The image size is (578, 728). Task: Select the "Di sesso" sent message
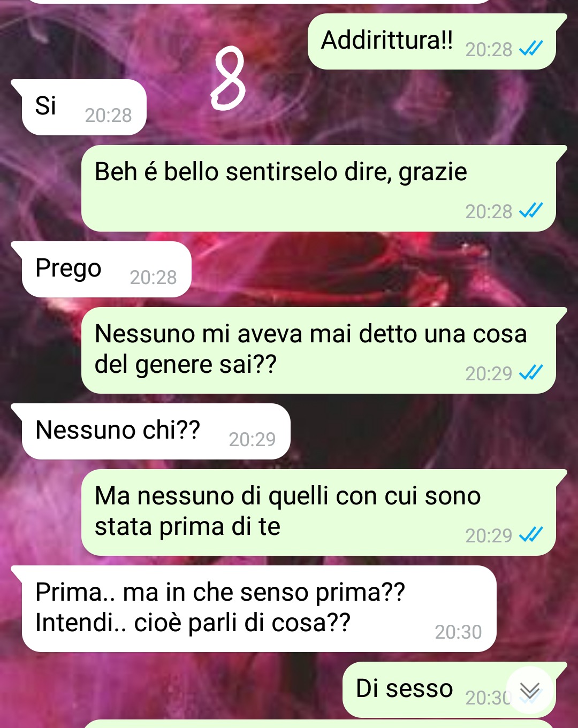tap(454, 690)
